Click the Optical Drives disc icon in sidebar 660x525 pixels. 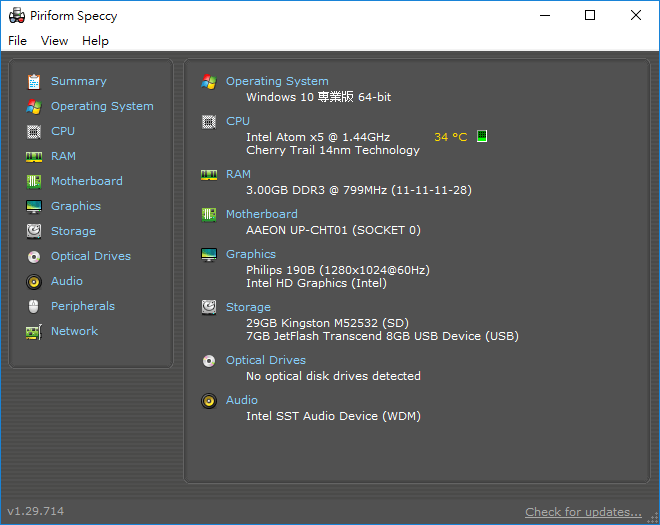click(x=34, y=256)
